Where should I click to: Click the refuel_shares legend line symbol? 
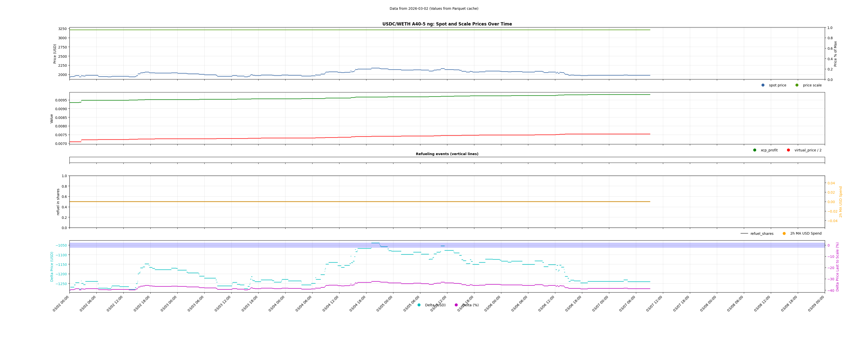[x=744, y=234]
